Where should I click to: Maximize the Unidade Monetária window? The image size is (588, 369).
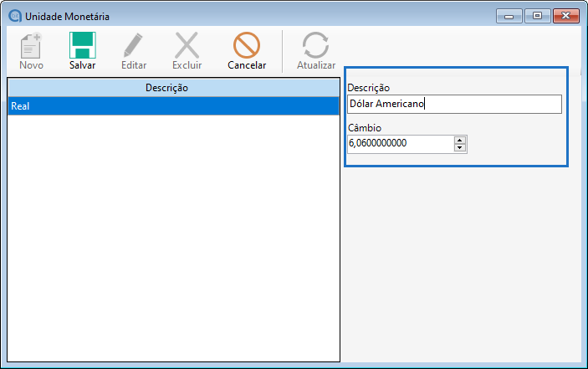point(535,15)
